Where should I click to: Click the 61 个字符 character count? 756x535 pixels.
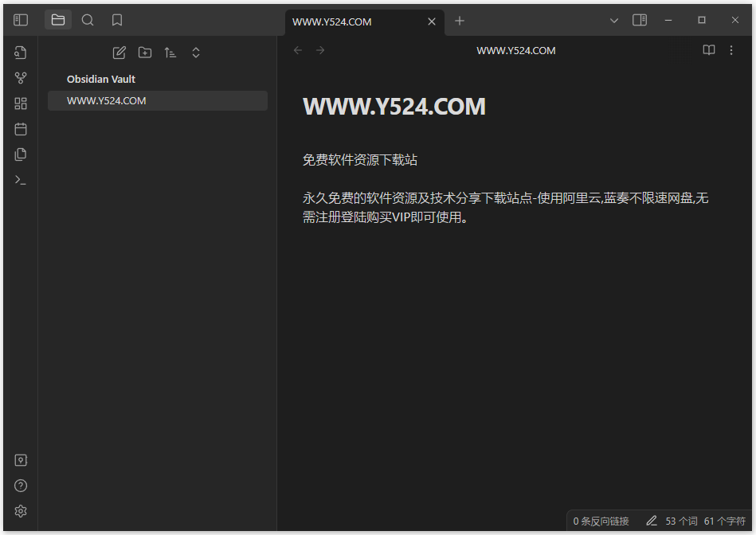[725, 521]
